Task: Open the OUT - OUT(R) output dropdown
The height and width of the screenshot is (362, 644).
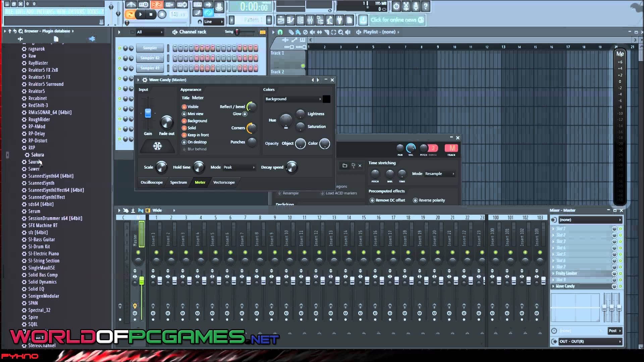Action: (590, 342)
